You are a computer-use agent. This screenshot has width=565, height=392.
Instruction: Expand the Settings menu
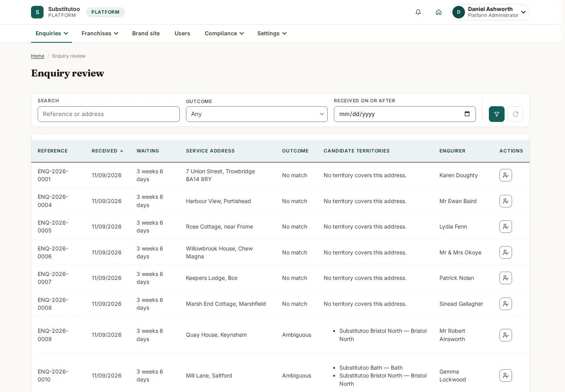tap(272, 33)
